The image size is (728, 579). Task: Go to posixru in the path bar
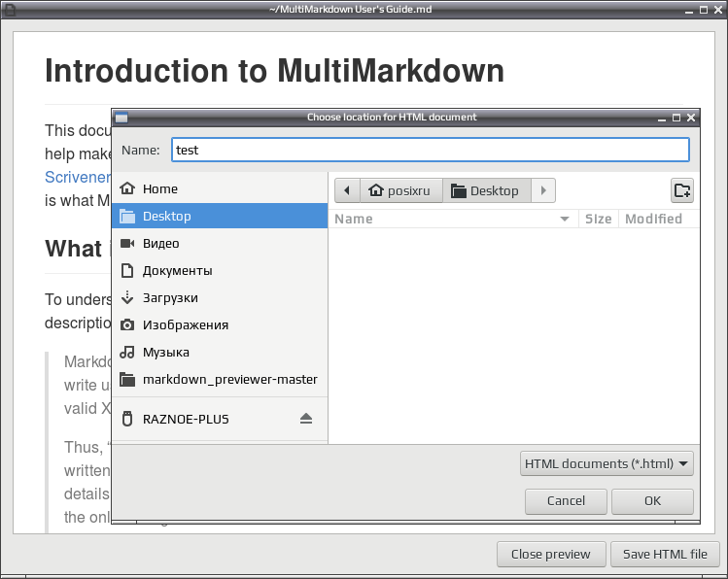(x=401, y=190)
